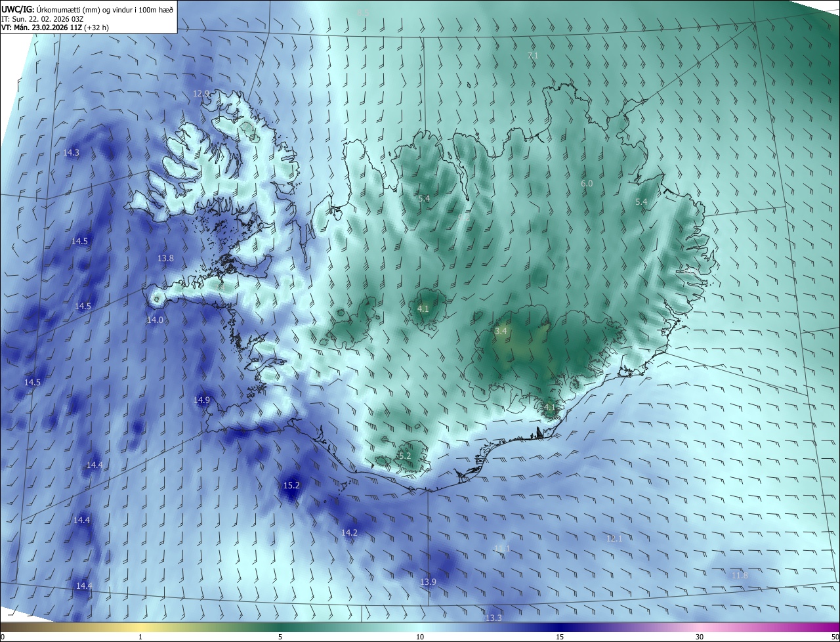Click the colorbar tick label 5
Image resolution: width=840 pixels, height=642 pixels.
click(280, 637)
